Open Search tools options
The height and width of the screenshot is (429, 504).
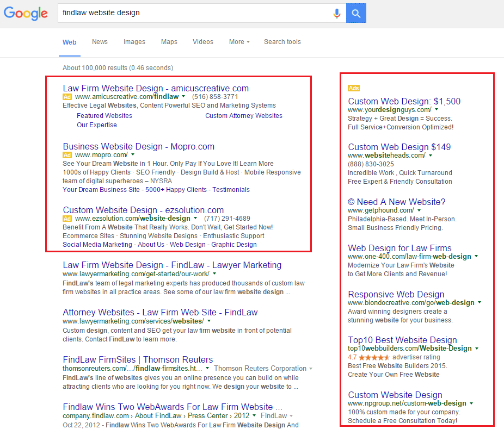coord(282,42)
